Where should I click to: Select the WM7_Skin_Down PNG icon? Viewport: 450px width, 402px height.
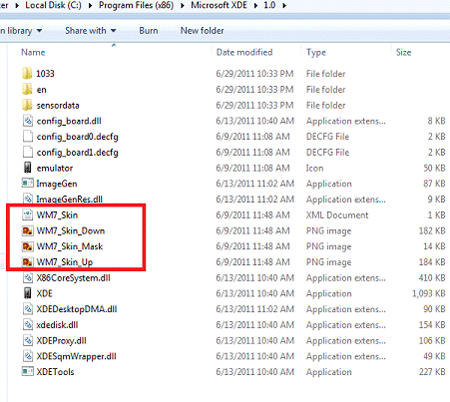(x=28, y=230)
